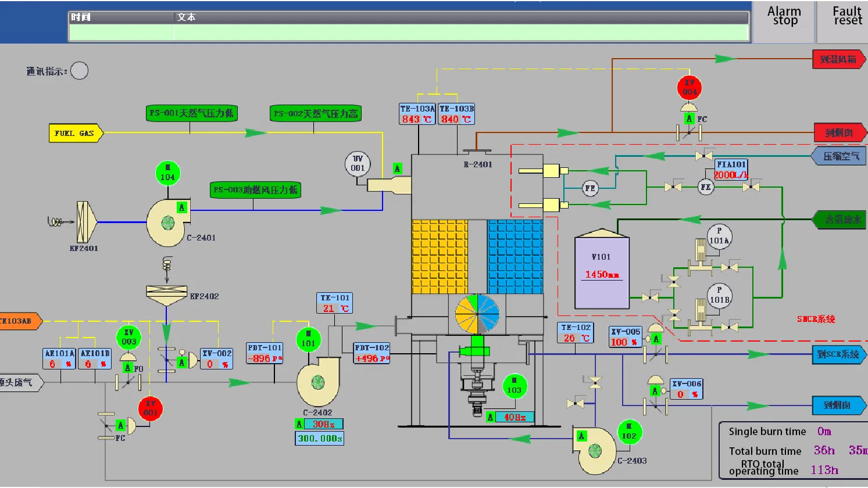This screenshot has height=488, width=868.
Task: Select the PS-001 natural gas pressure low label
Action: 192,113
